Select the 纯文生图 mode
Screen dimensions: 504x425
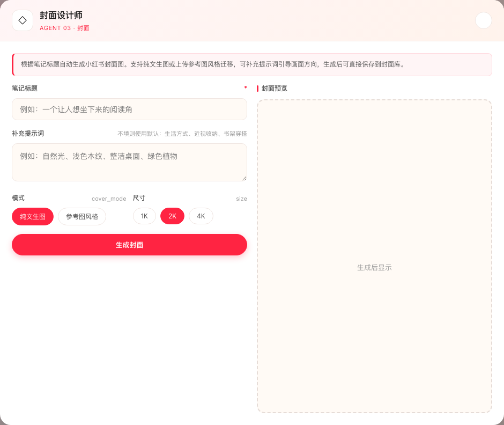click(33, 216)
